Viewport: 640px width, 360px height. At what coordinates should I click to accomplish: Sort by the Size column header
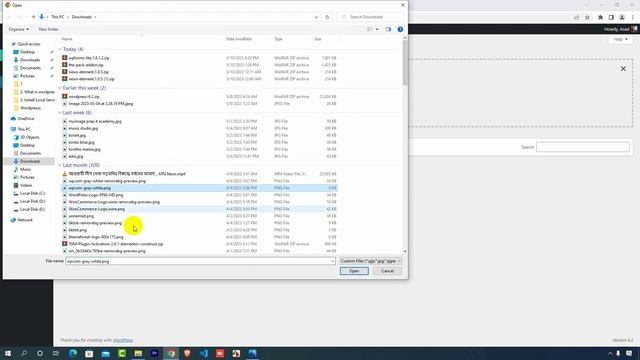click(x=318, y=39)
